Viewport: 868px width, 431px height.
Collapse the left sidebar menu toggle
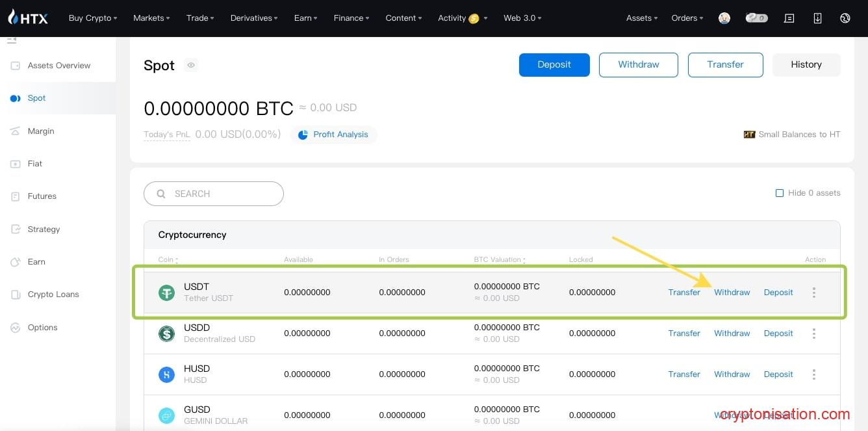[x=12, y=42]
